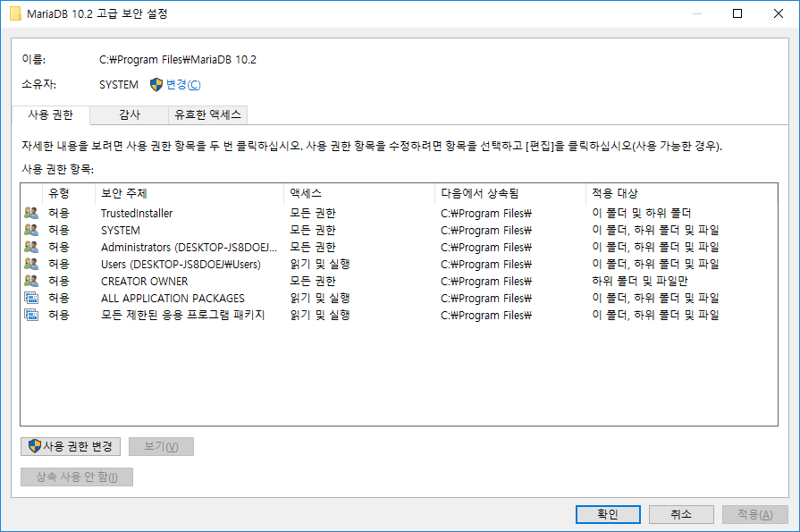This screenshot has width=800, height=532.
Task: Click 이 폴더 및 하위 폴더 in TrustedInstaller row
Action: (641, 213)
